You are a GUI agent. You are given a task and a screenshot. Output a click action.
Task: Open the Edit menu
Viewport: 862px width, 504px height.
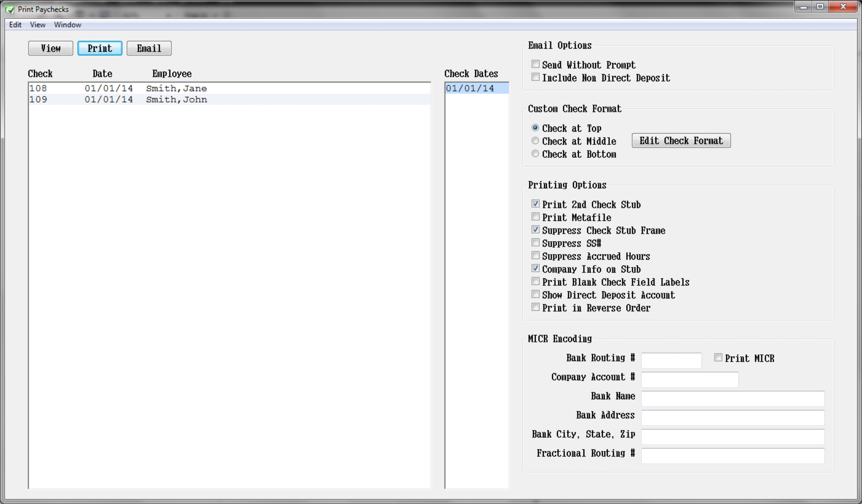[x=15, y=25]
